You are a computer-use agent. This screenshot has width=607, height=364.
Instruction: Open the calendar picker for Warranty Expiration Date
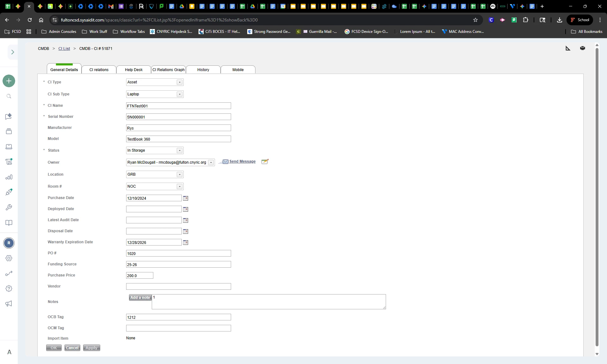pyautogui.click(x=186, y=242)
